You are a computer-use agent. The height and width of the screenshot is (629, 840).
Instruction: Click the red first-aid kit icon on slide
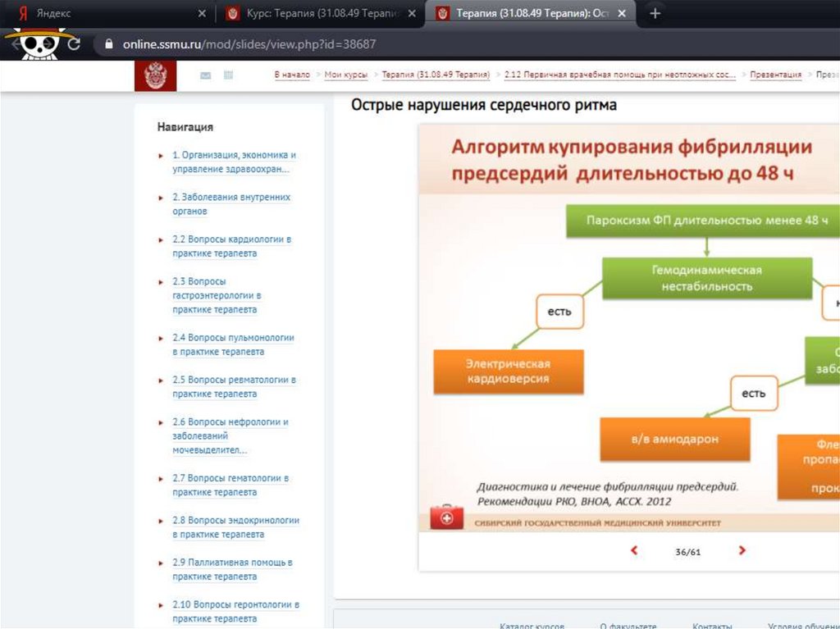point(446,517)
